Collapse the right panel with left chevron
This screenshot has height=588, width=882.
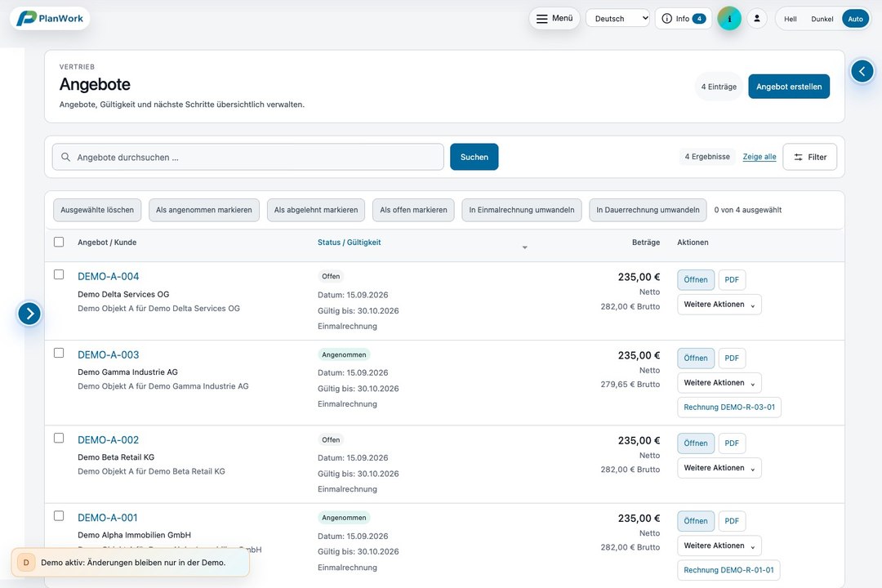pyautogui.click(x=862, y=72)
